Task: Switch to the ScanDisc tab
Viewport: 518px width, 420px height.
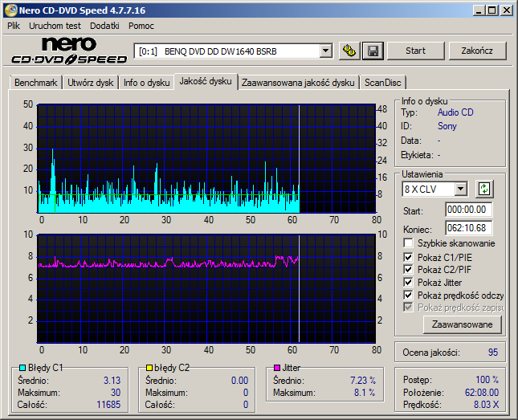Action: [x=382, y=83]
